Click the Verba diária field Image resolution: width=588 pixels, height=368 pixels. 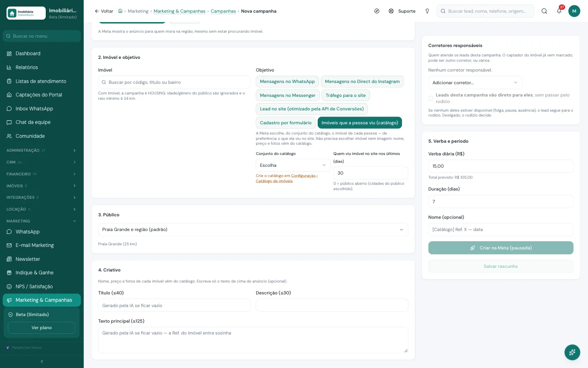(501, 166)
